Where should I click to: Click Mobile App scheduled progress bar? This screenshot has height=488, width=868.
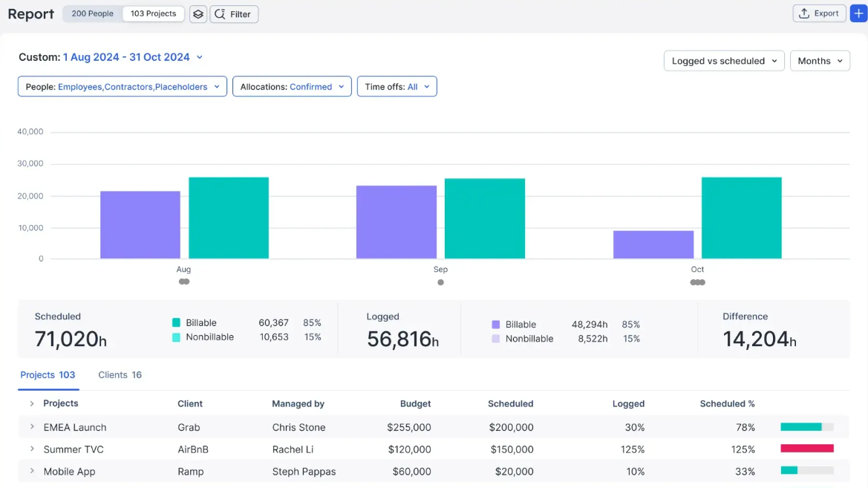point(807,471)
